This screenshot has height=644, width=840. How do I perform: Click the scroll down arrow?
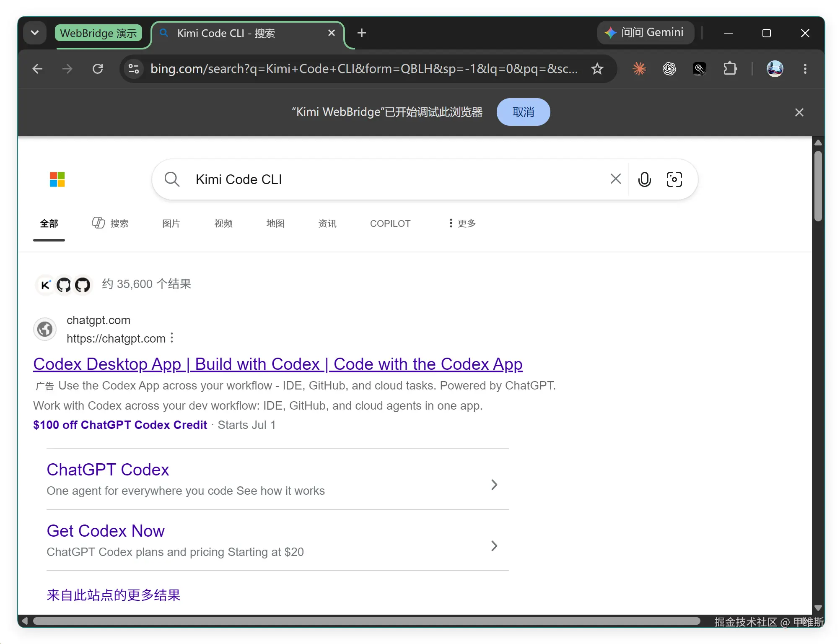[x=818, y=608]
